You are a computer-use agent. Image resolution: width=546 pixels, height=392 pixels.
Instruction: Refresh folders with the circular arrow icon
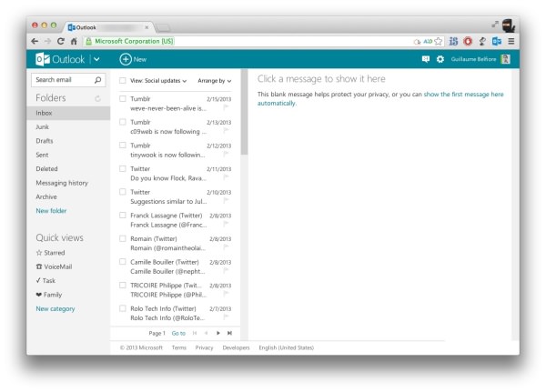98,98
